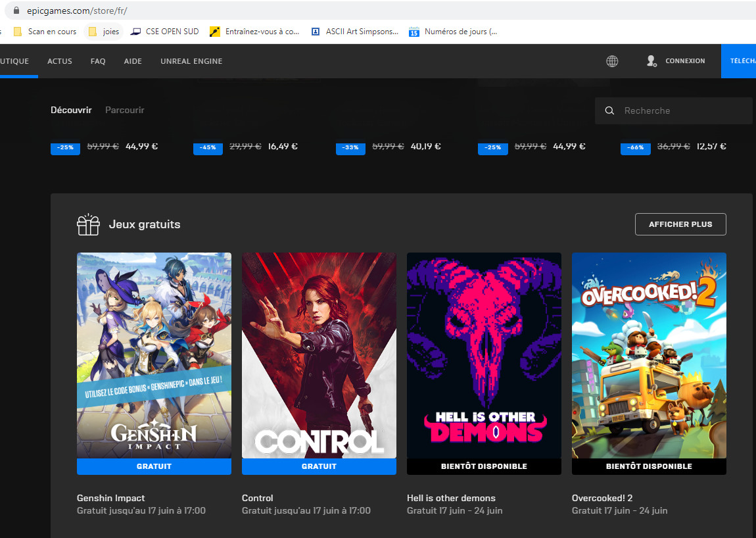The image size is (756, 538).
Task: Click the user account silhouette icon
Action: (651, 61)
